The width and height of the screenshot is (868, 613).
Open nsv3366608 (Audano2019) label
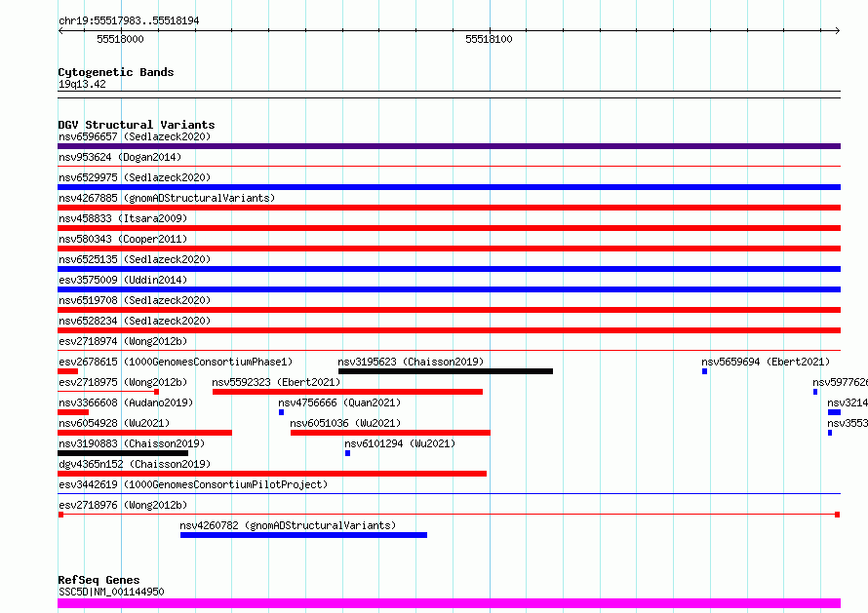126,402
